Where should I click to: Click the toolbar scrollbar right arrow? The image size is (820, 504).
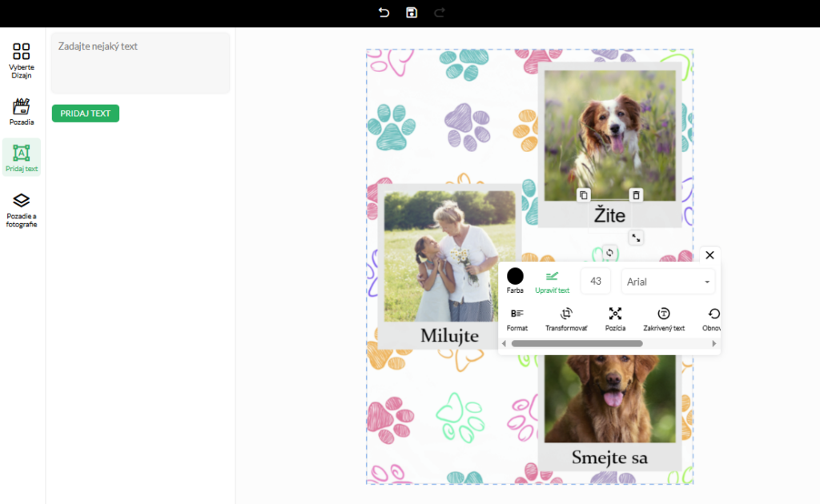(x=713, y=344)
